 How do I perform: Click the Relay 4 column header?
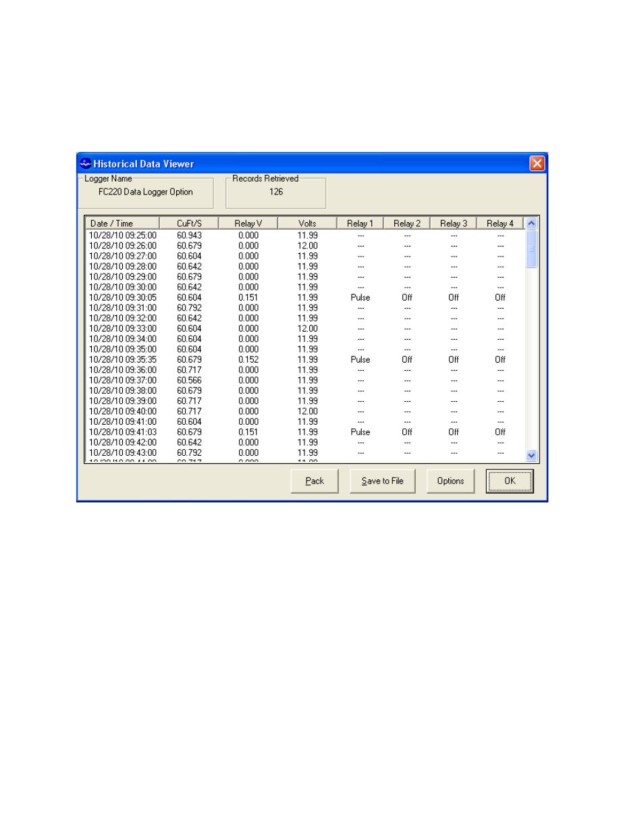click(500, 224)
